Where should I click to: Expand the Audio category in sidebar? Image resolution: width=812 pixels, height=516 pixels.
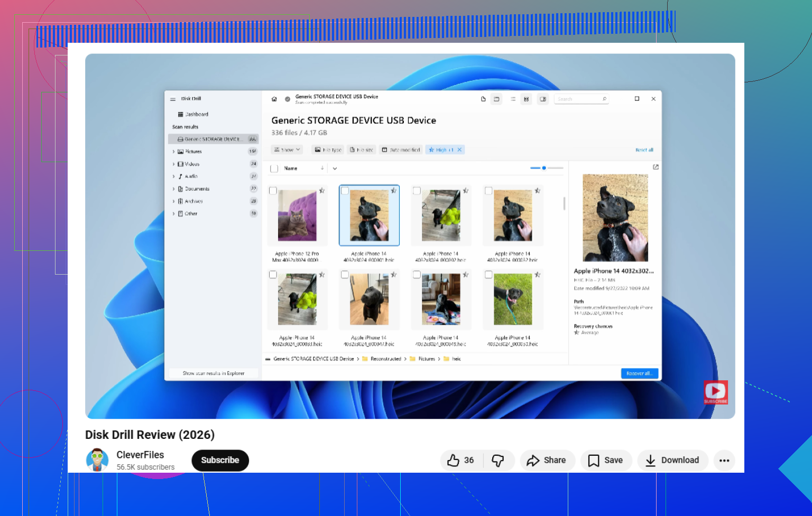pyautogui.click(x=173, y=176)
